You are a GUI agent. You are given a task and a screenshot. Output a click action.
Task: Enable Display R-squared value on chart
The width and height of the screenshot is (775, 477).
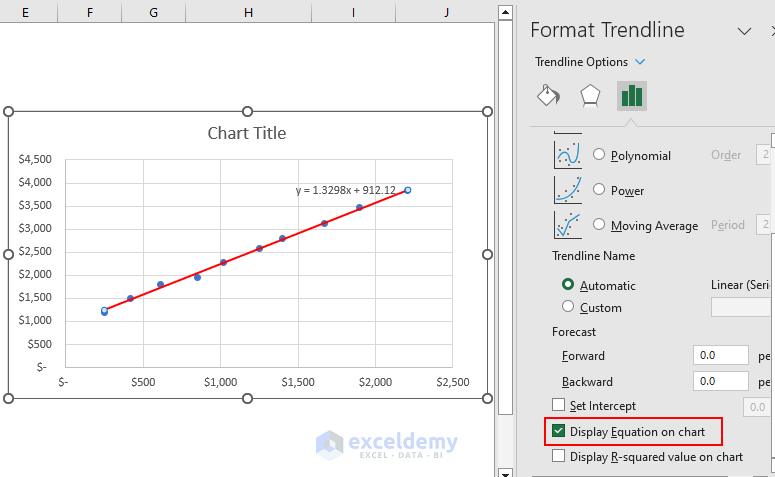559,456
